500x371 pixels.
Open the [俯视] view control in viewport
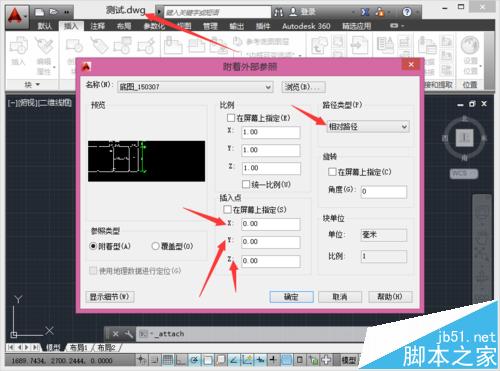click(27, 103)
